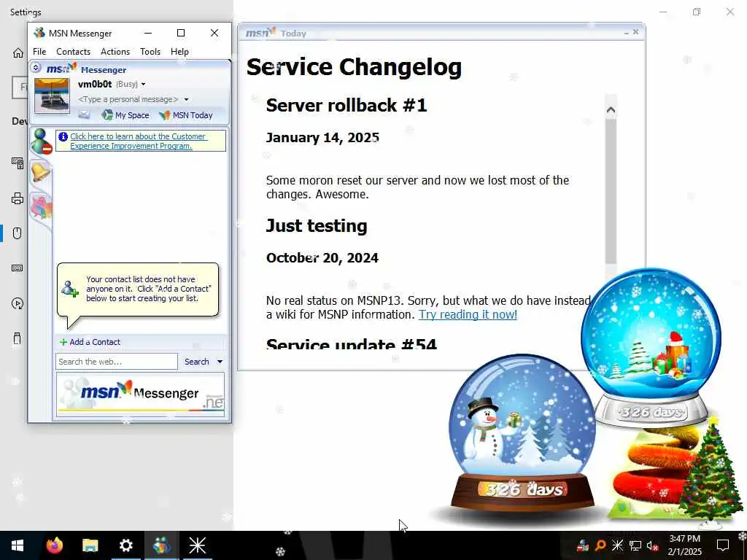Click the personal message field
Screen dimensions: 747x560
[128, 99]
